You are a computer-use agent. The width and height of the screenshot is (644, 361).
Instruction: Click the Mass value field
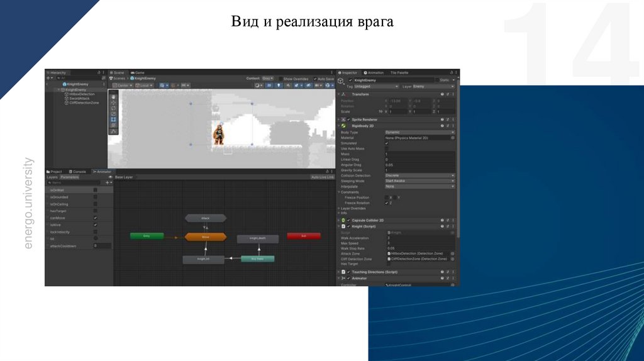click(x=419, y=154)
